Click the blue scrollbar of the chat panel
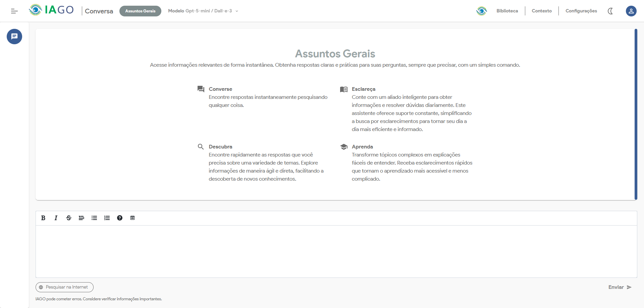Viewport: 644px width, 308px height. (x=636, y=114)
